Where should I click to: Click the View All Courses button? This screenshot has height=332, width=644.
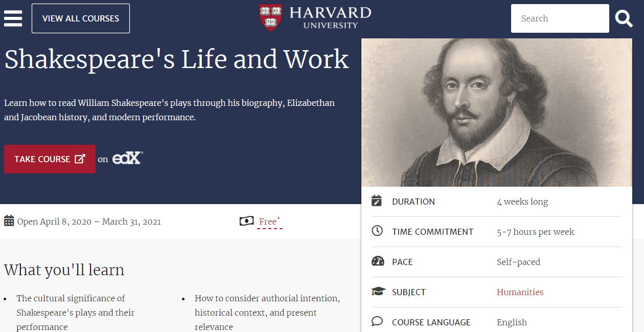coord(81,18)
